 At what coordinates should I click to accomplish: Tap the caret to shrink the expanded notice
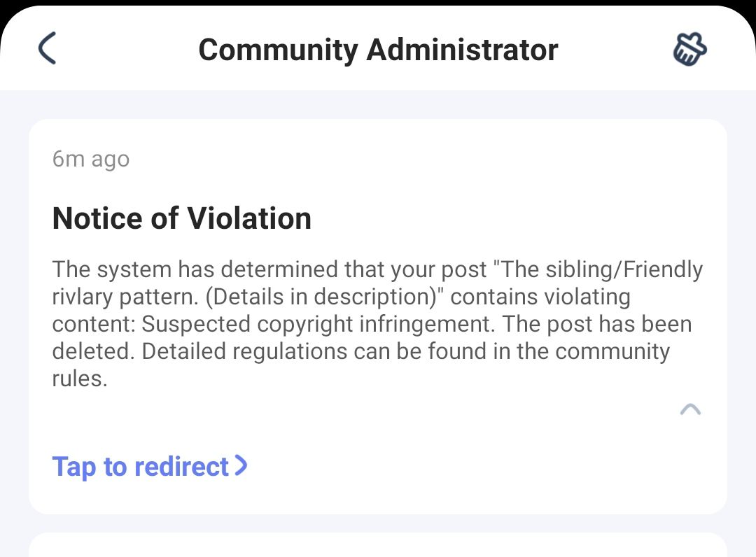(691, 409)
